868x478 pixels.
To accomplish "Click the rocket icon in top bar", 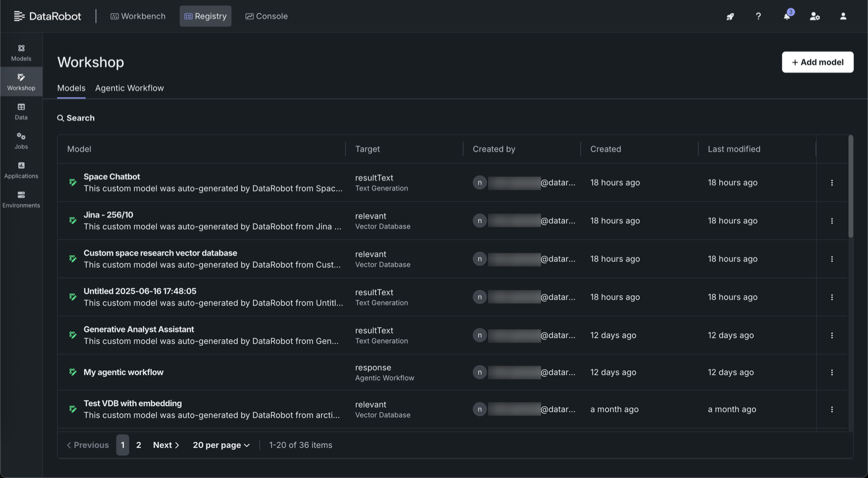I will click(x=730, y=17).
